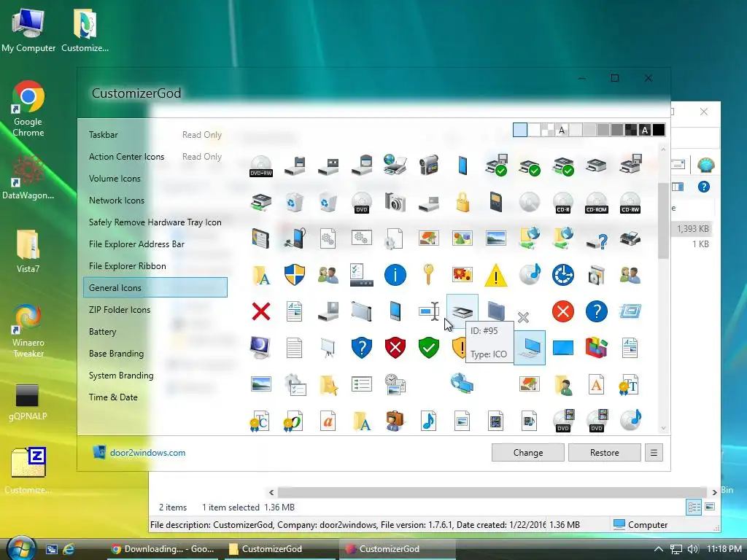Select the red circle error icon
Image resolution: width=747 pixels, height=560 pixels.
pos(562,312)
